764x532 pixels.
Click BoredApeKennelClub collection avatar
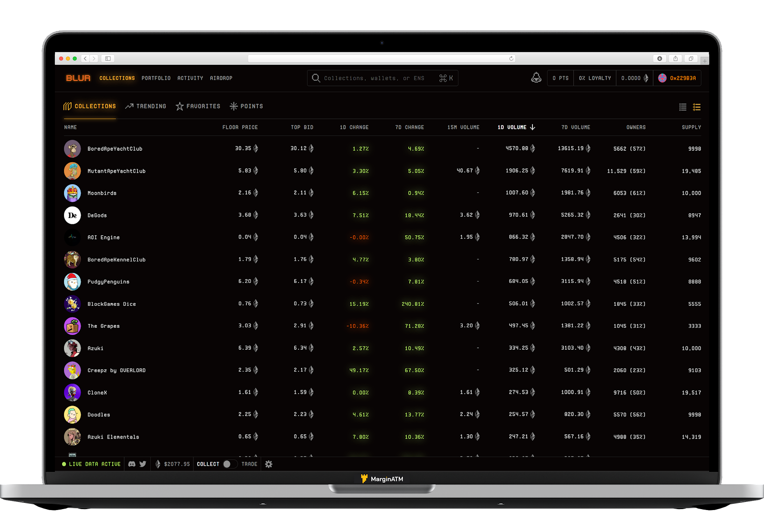click(x=73, y=260)
